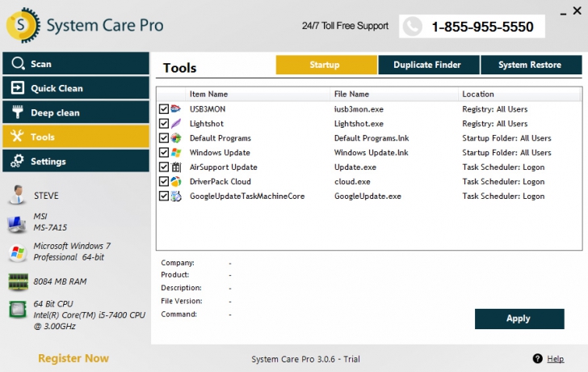Viewport: 588px width, 372px height.
Task: Click the MSI computer icon
Action: (x=16, y=224)
